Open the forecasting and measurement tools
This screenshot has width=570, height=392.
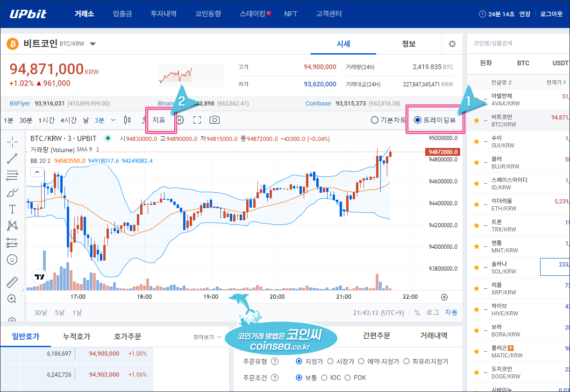click(x=12, y=243)
